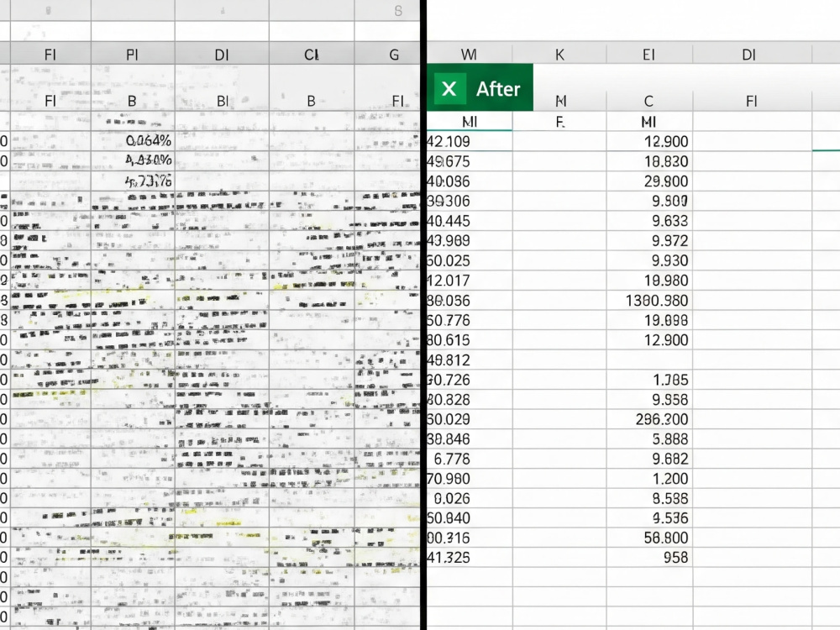The image size is (840, 630).
Task: Select the cell with value 49.812
Action: coord(470,360)
